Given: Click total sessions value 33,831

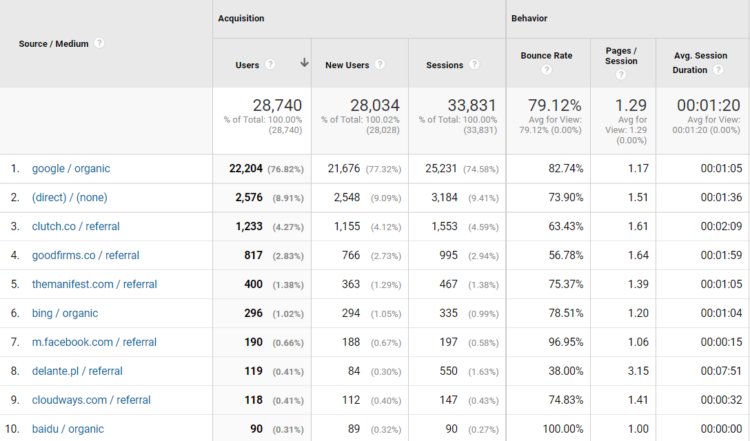Looking at the screenshot, I should click(472, 105).
